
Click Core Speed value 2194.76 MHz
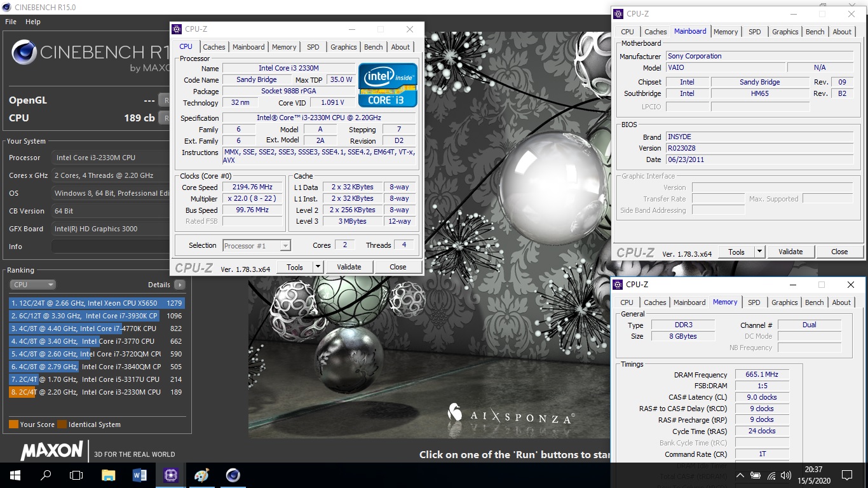click(252, 187)
